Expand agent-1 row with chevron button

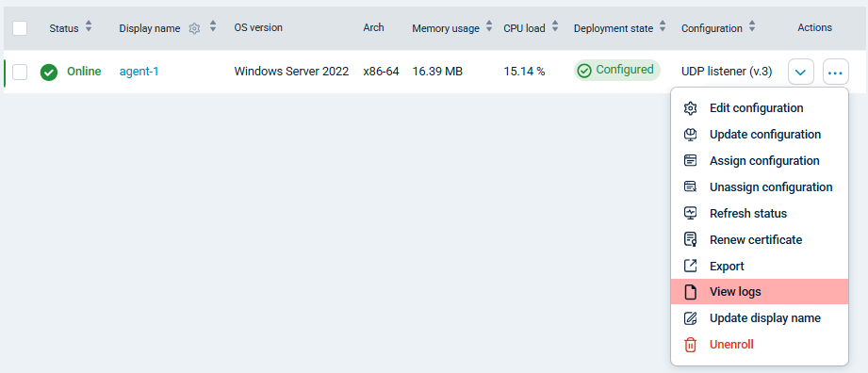[x=800, y=72]
